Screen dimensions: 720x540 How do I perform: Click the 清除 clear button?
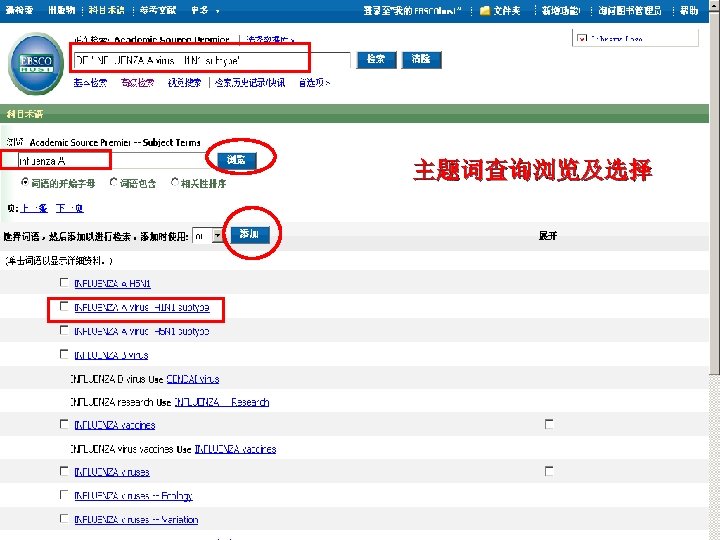point(421,60)
